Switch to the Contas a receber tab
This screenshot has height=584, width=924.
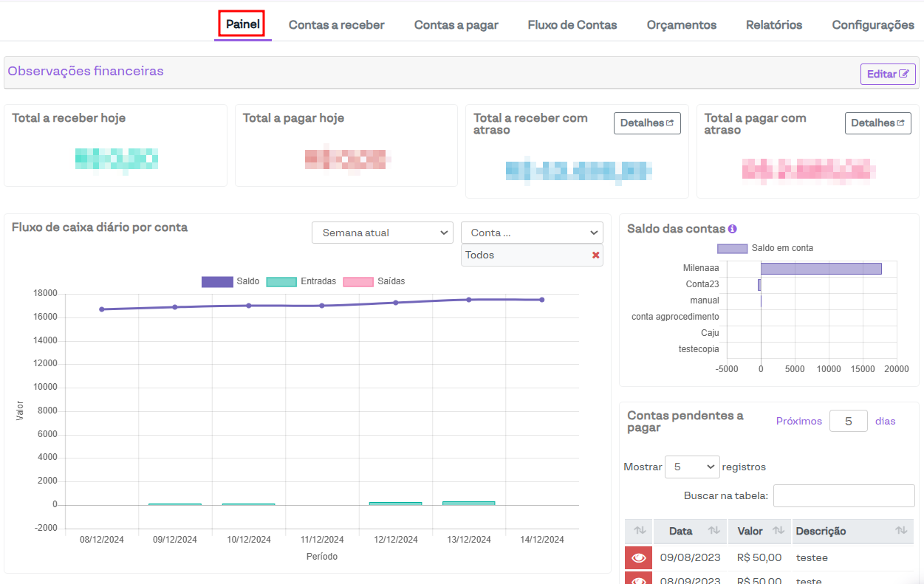[x=336, y=24]
